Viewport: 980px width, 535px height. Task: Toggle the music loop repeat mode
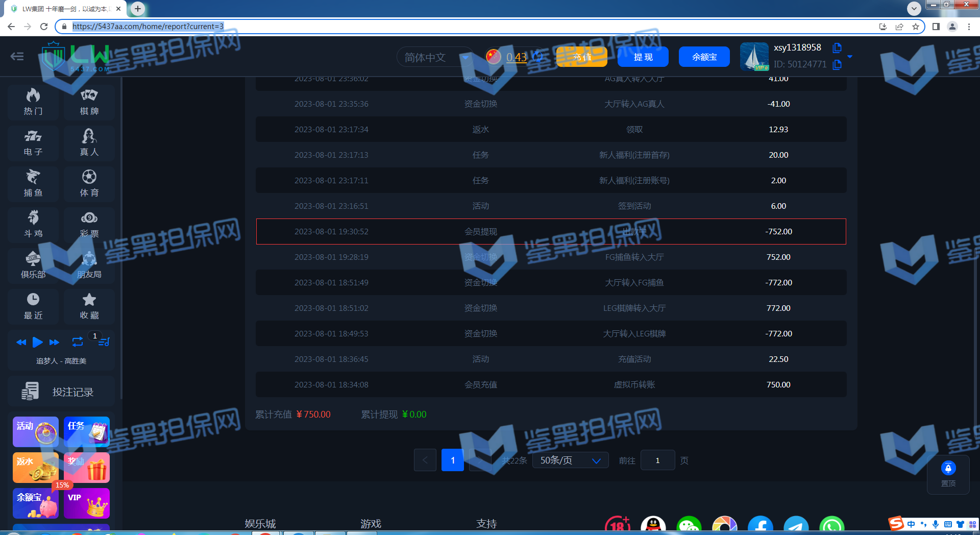click(x=77, y=342)
